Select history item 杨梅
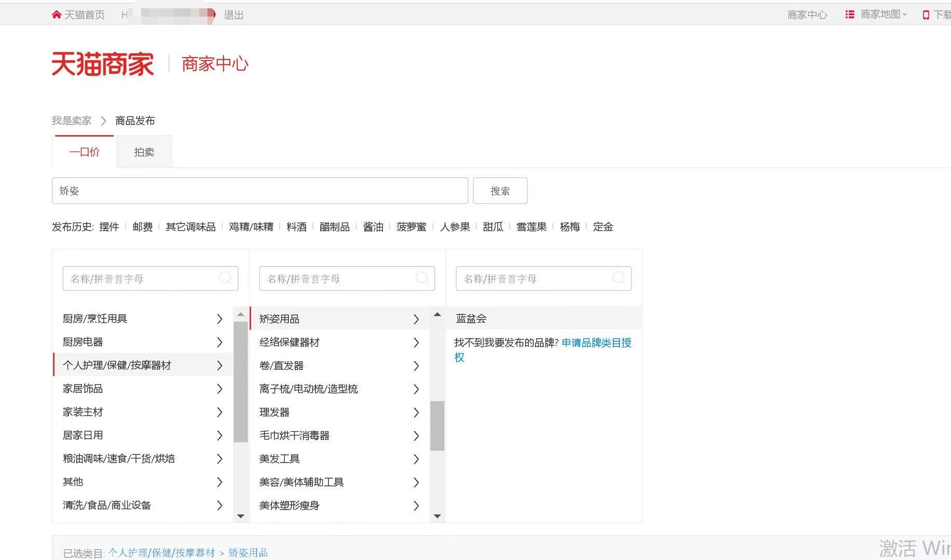 click(570, 227)
